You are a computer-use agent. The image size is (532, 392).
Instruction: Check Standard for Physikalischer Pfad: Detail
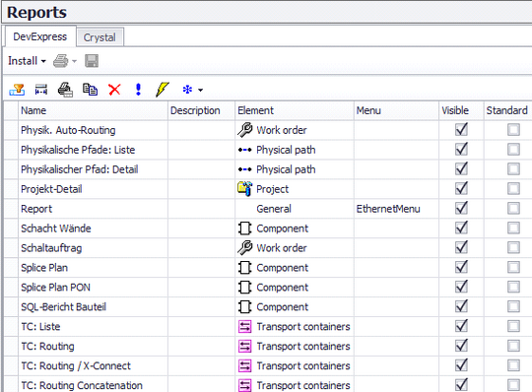point(513,168)
